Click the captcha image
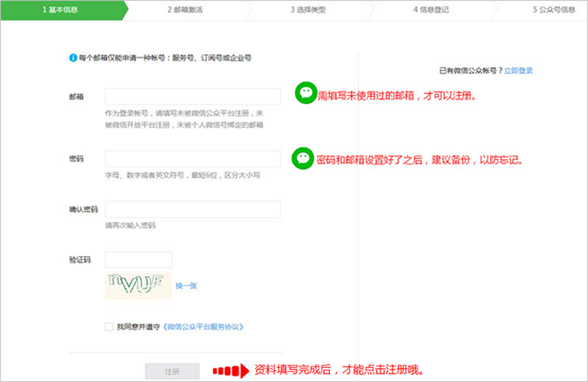 click(x=138, y=286)
